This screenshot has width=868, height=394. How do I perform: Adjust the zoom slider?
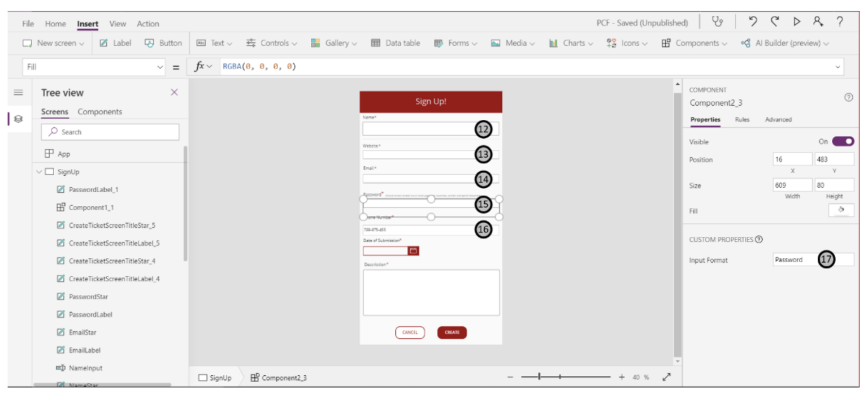tap(540, 375)
